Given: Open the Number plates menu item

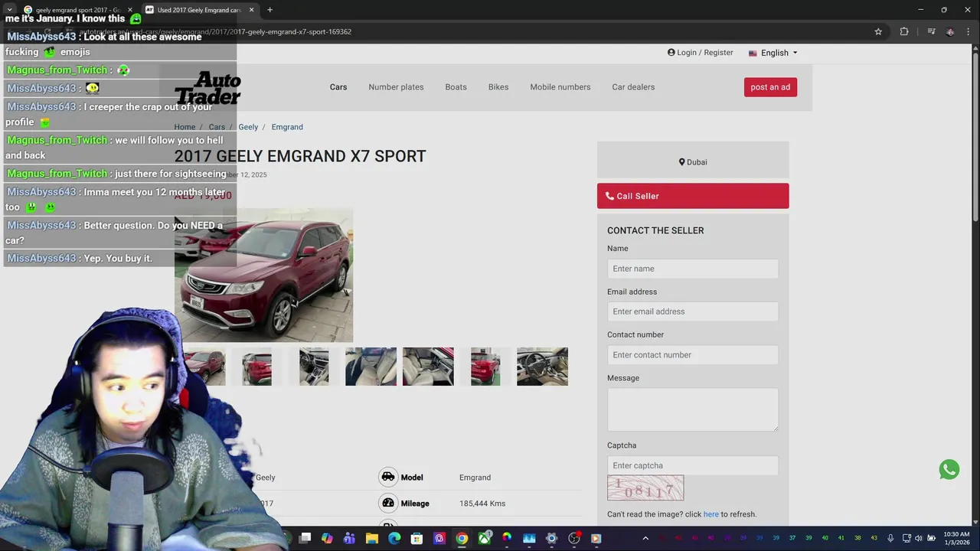Looking at the screenshot, I should [x=396, y=87].
